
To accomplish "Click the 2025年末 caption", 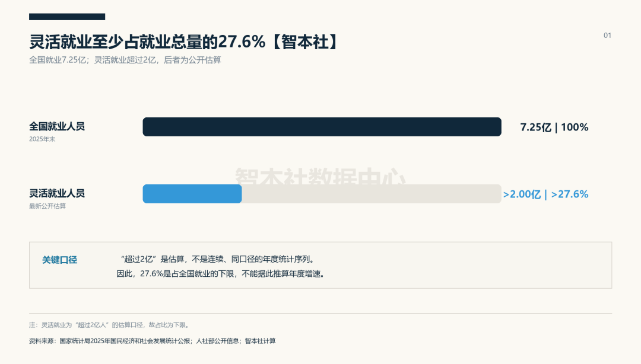I will tap(42, 139).
